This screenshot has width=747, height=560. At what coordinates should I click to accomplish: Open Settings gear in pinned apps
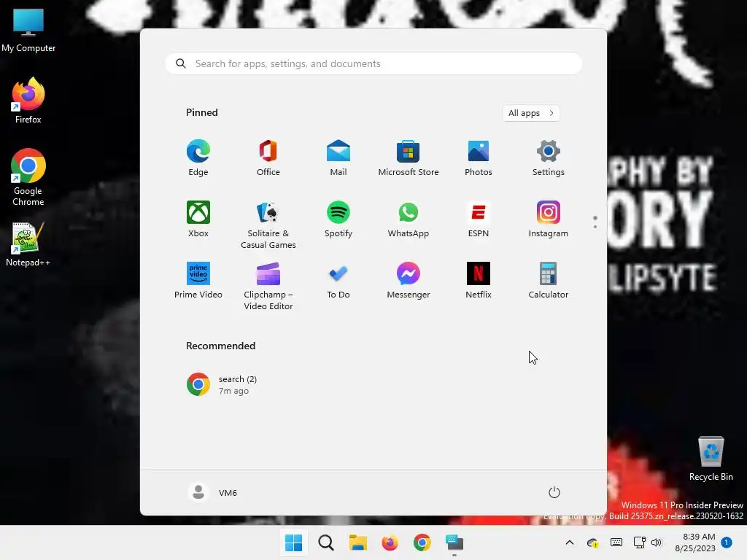[x=549, y=158]
